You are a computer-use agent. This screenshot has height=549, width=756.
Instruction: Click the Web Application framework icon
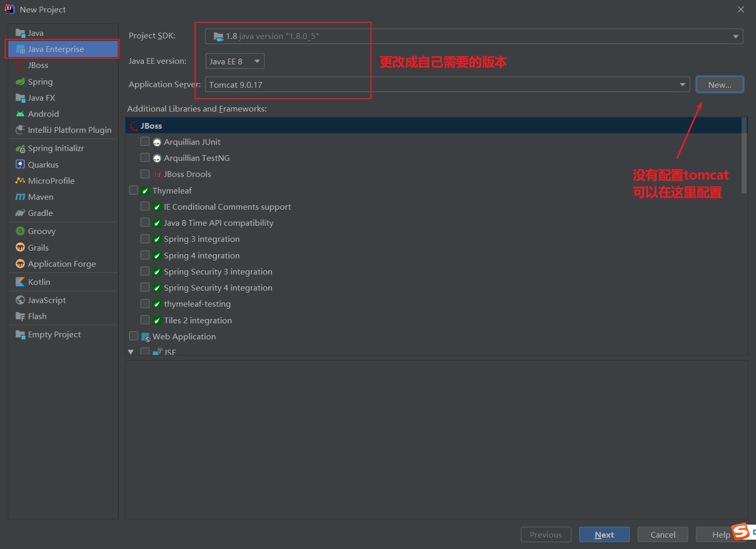(x=146, y=337)
